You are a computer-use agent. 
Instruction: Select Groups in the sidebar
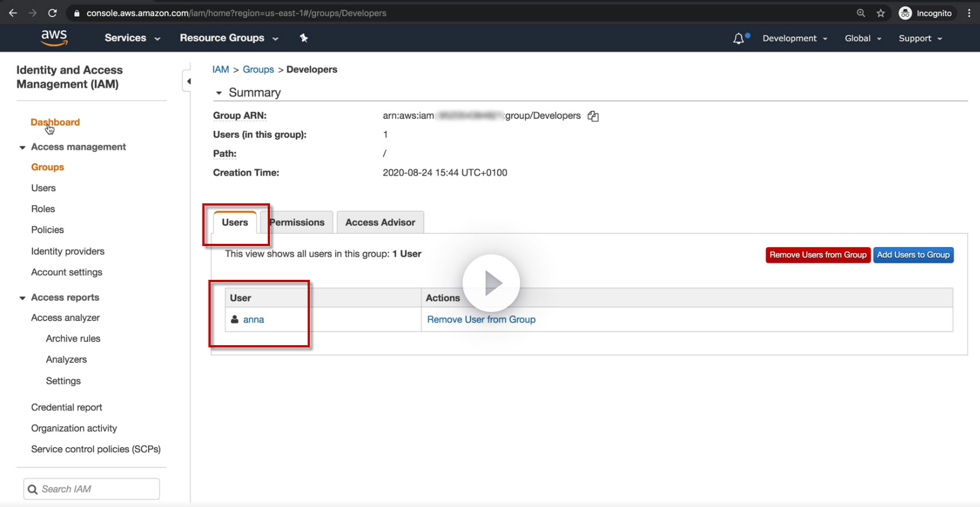(48, 167)
